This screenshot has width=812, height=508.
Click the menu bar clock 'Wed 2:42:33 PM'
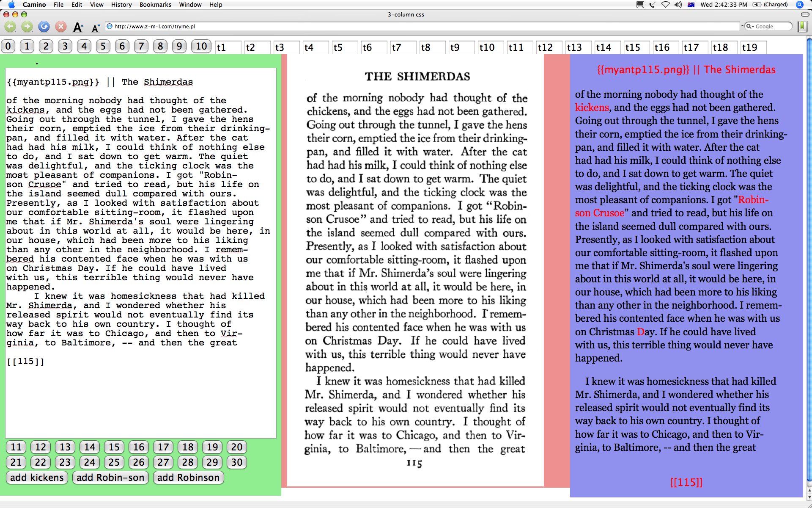click(x=724, y=5)
